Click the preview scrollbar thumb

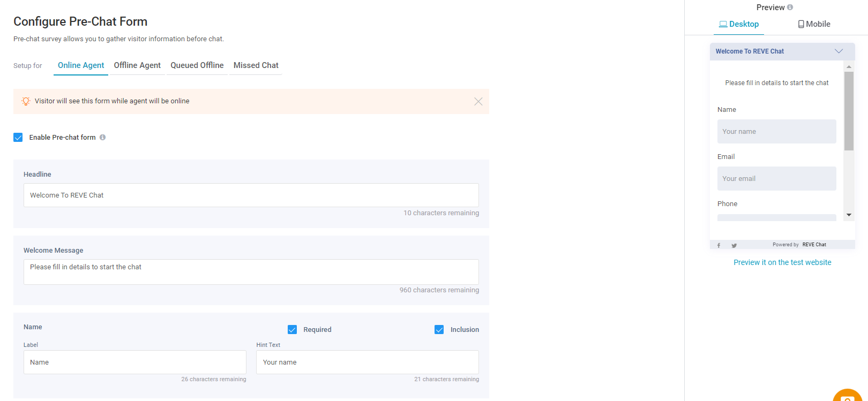pyautogui.click(x=849, y=111)
